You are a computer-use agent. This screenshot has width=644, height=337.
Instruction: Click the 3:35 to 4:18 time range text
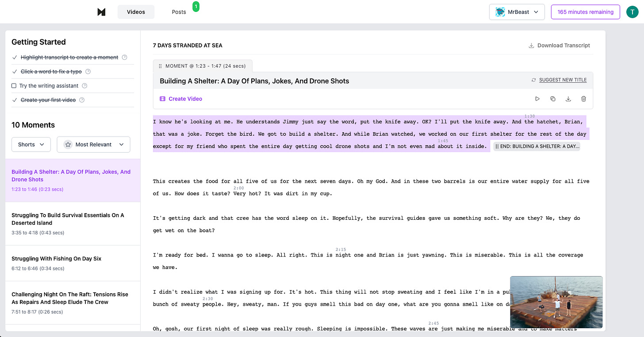pos(37,233)
